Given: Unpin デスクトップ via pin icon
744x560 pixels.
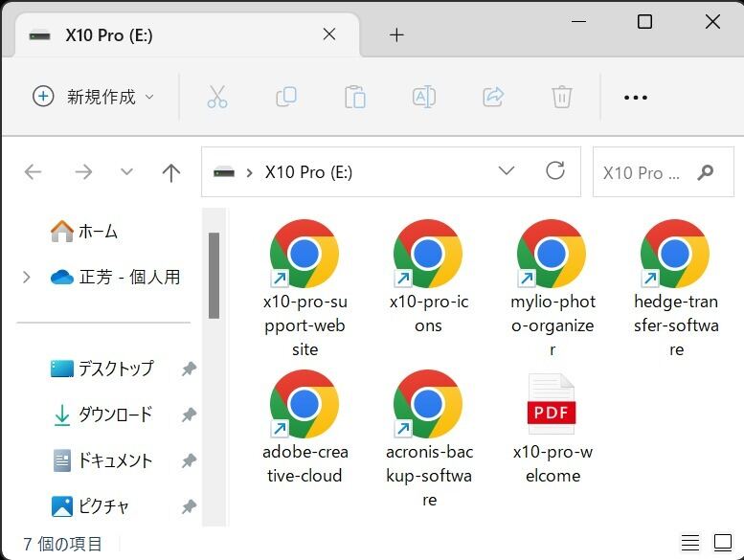Looking at the screenshot, I should [189, 369].
